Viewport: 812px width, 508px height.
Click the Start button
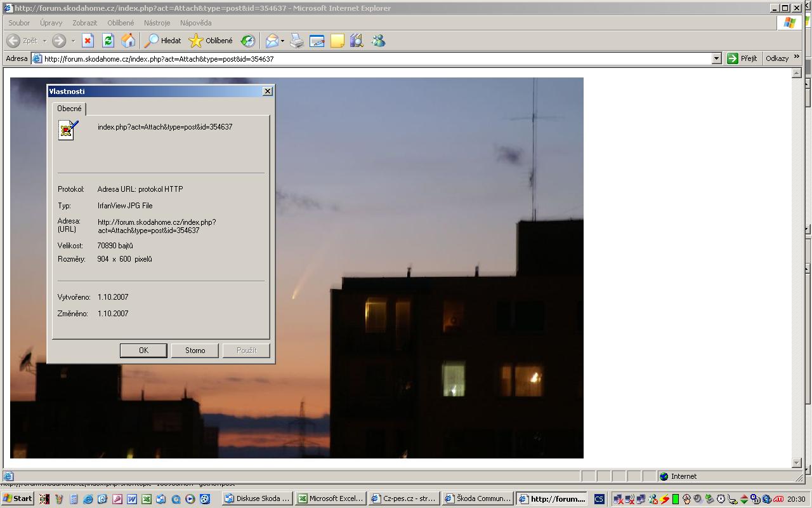coord(18,498)
